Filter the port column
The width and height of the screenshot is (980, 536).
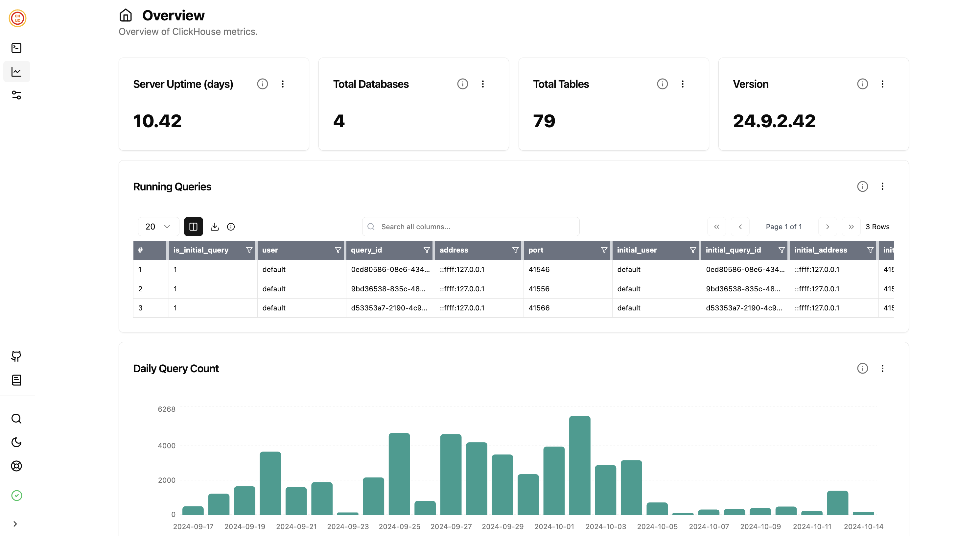(x=604, y=250)
